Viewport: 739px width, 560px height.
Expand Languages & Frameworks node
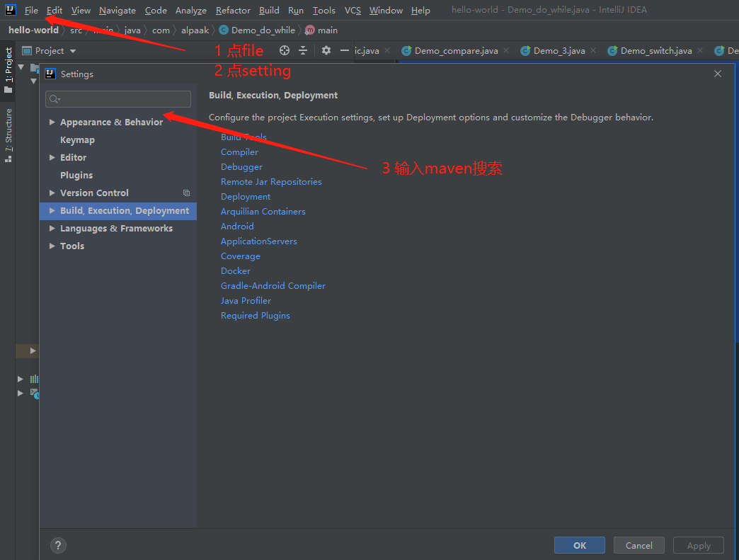[52, 228]
